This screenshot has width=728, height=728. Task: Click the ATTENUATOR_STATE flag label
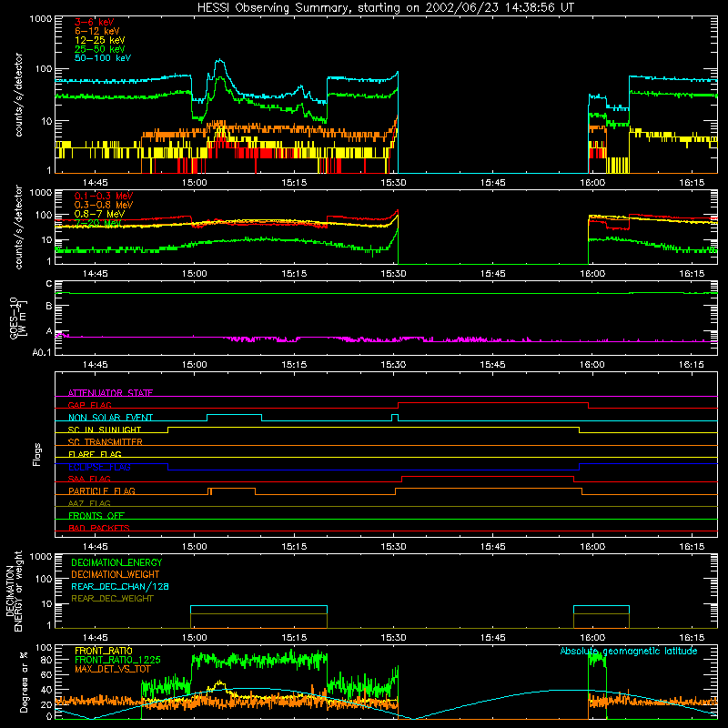point(110,393)
